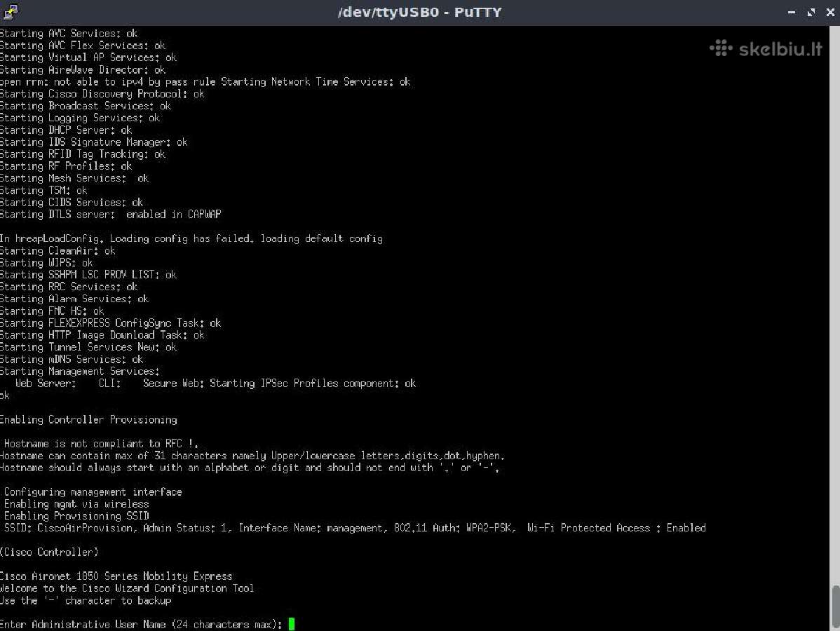Click the '(Cisco Controller)' prompt line
Viewport: 840px width, 631px height.
pos(49,552)
